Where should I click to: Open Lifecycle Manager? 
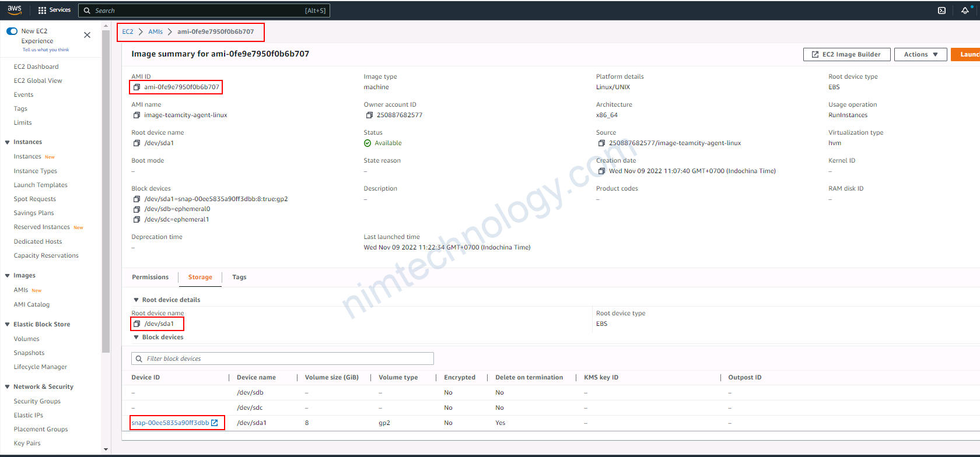pos(40,367)
